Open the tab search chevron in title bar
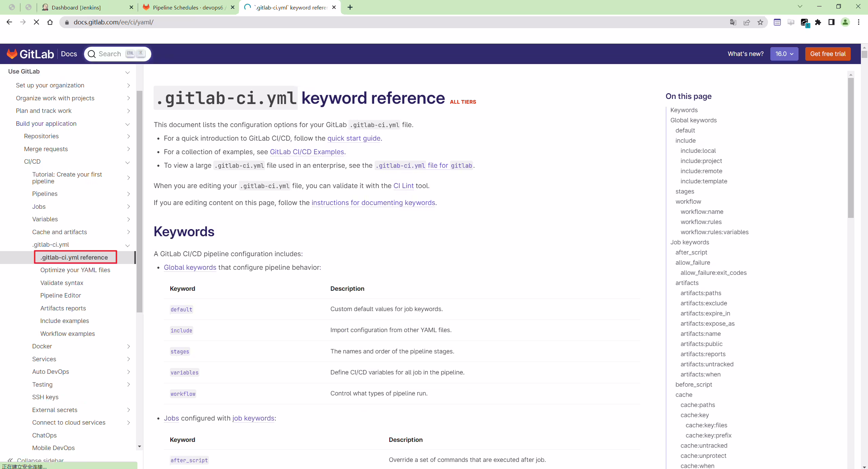 pos(800,6)
